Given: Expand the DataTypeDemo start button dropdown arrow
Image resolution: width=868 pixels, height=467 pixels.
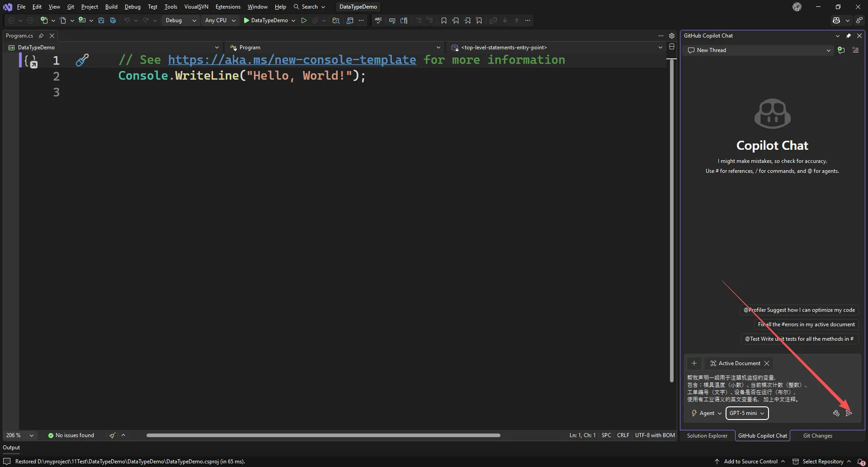Looking at the screenshot, I should [x=293, y=20].
